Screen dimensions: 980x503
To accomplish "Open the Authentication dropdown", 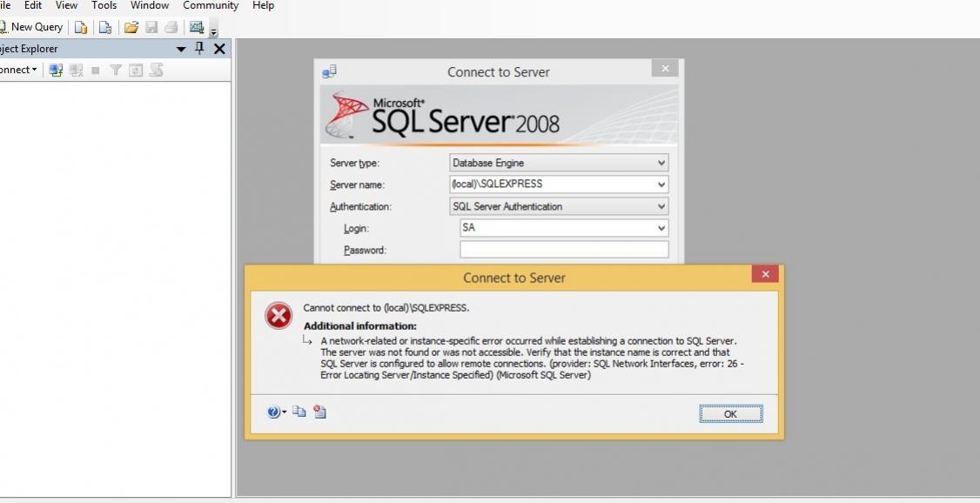I will click(559, 206).
